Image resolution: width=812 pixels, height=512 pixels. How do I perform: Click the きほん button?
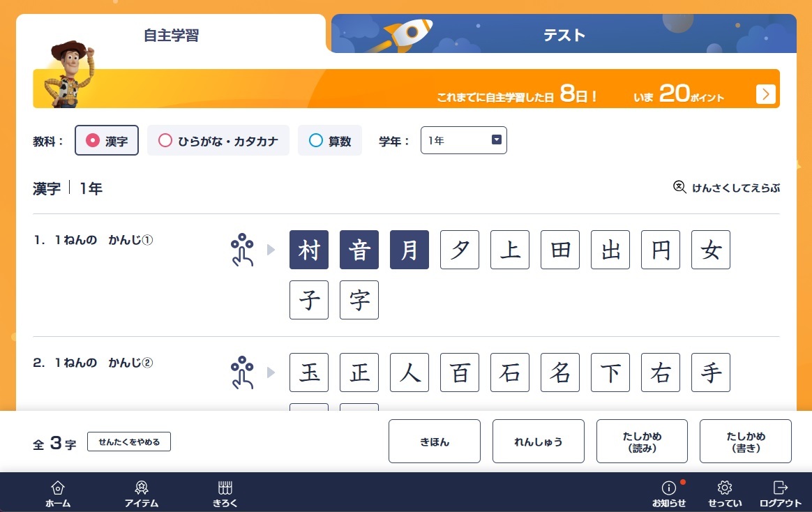(x=434, y=442)
